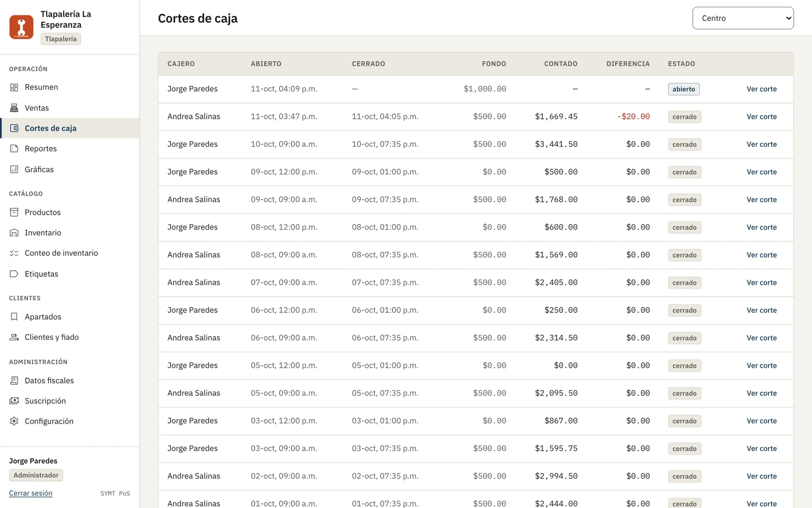This screenshot has width=812, height=508.
Task: Select the Inventario menu entry
Action: click(70, 233)
